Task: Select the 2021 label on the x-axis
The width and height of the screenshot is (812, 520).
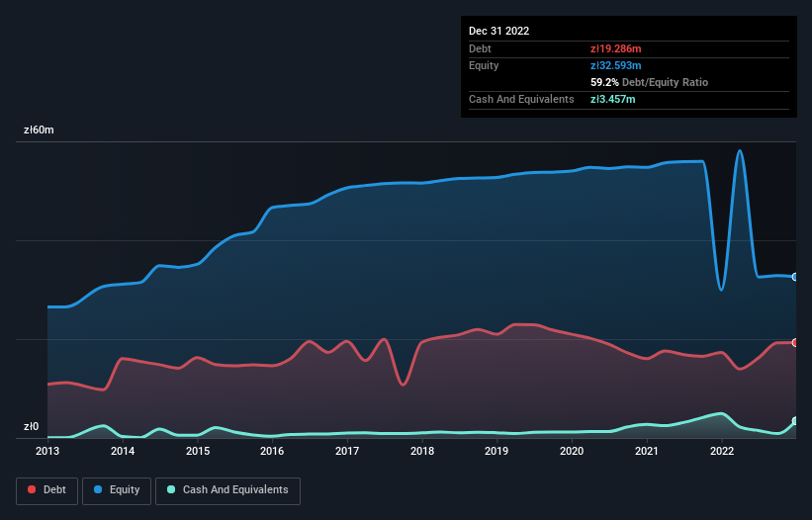Action: click(x=647, y=451)
